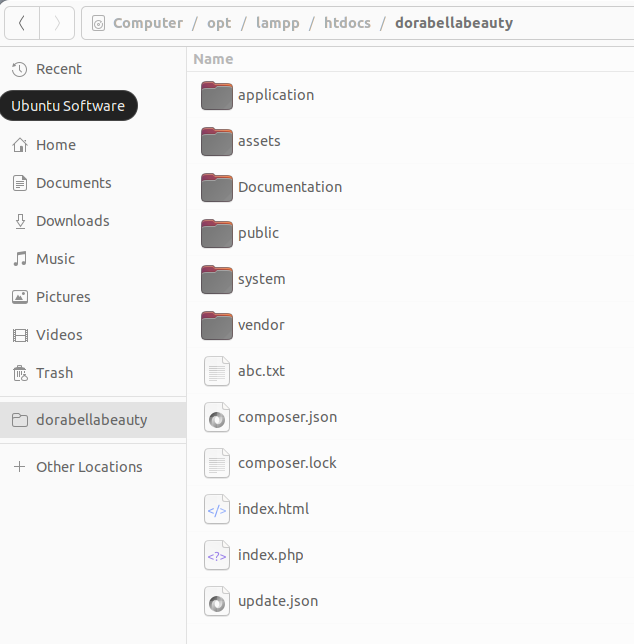Select the dorabellabeauty bookmark in the sidebar
Screen dimensions: 634x644
coord(91,420)
